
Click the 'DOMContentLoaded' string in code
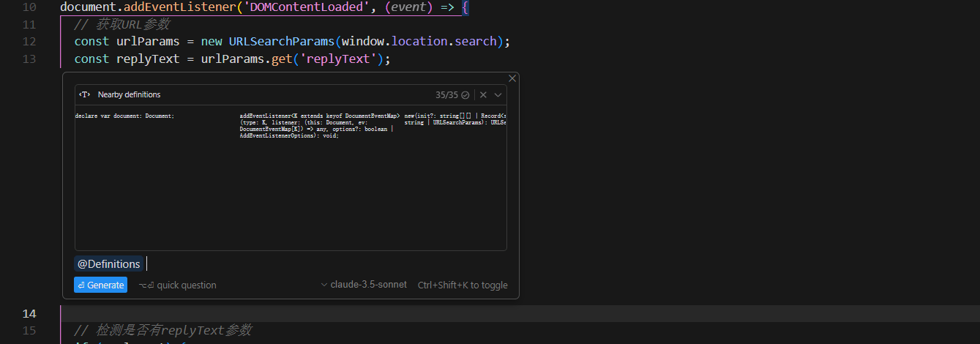(307, 7)
